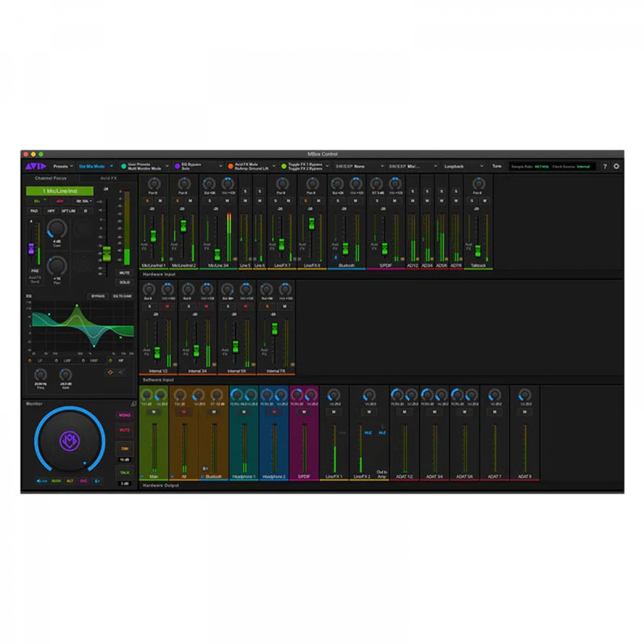The width and height of the screenshot is (644, 644).
Task: Click the 1 Mic/Line/Inst channel name field
Action: tap(60, 191)
